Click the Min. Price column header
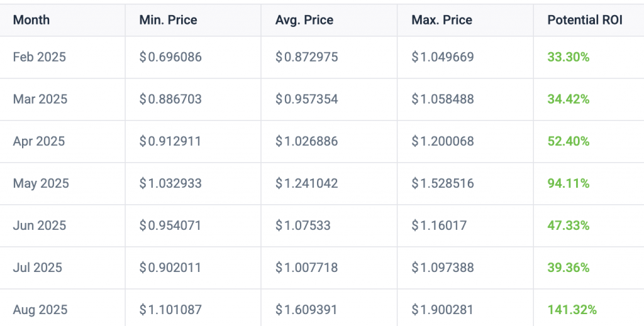The width and height of the screenshot is (644, 326). tap(168, 20)
